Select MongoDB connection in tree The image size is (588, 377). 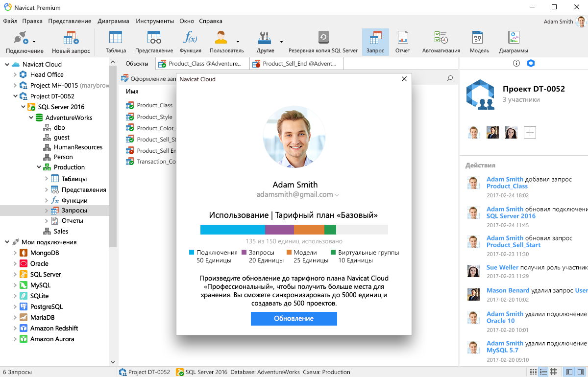point(45,253)
